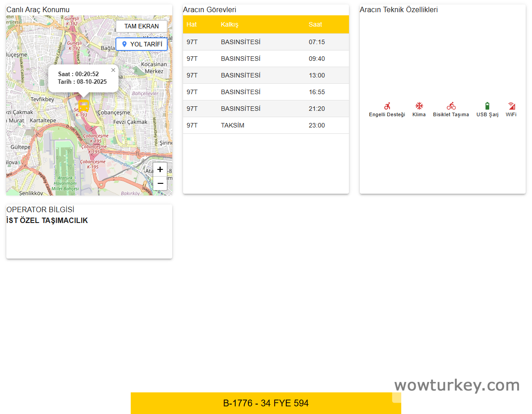532x414 pixels.
Task: Click the Bisiklet Taşıma bicycle icon
Action: pos(451,106)
